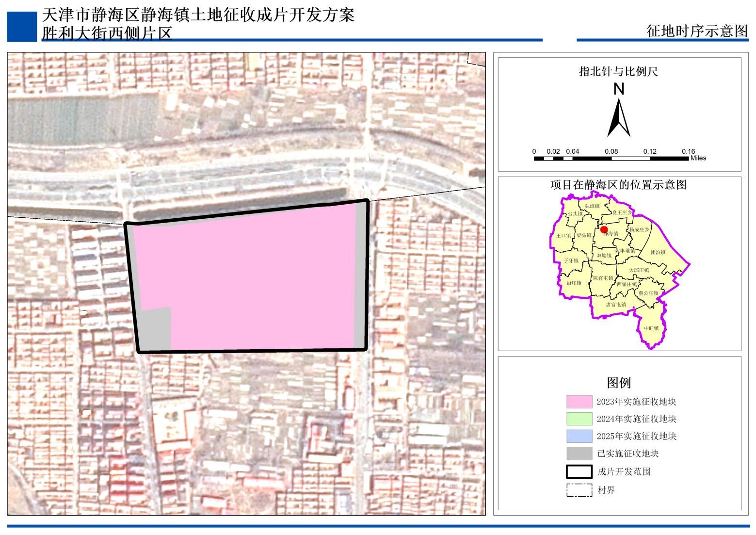
Task: Click the gray block in the parcel's lower-left
Action: (155, 329)
